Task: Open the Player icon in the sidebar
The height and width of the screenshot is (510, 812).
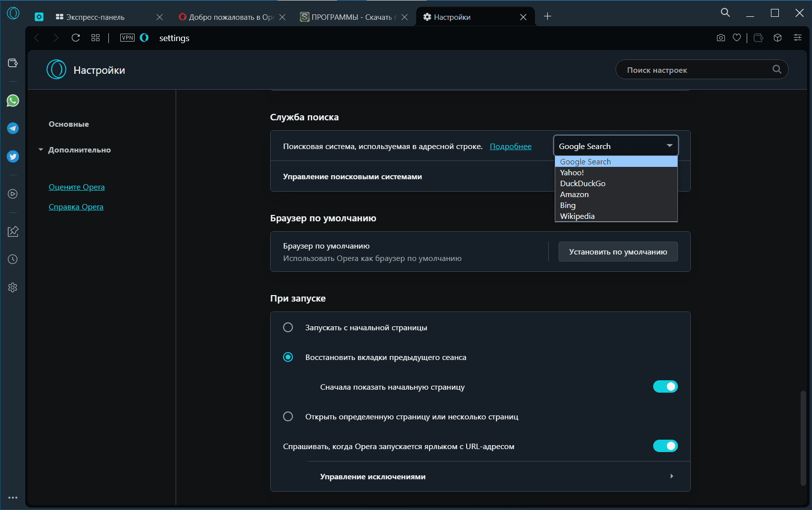Action: [13, 194]
